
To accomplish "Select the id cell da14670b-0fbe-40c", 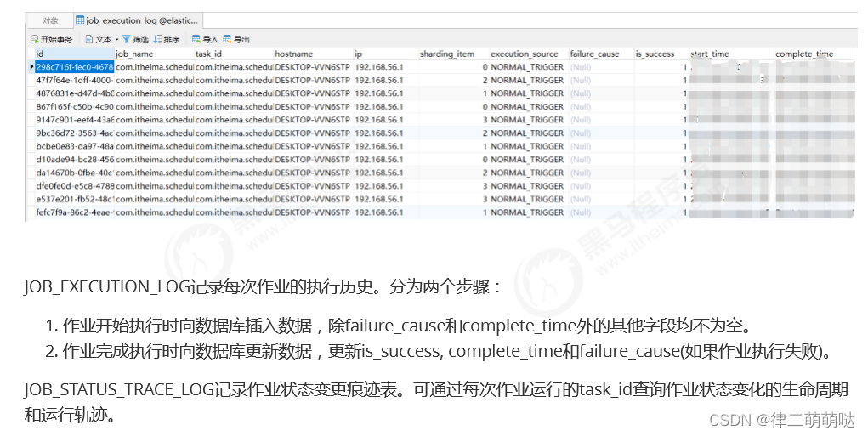I will 74,173.
